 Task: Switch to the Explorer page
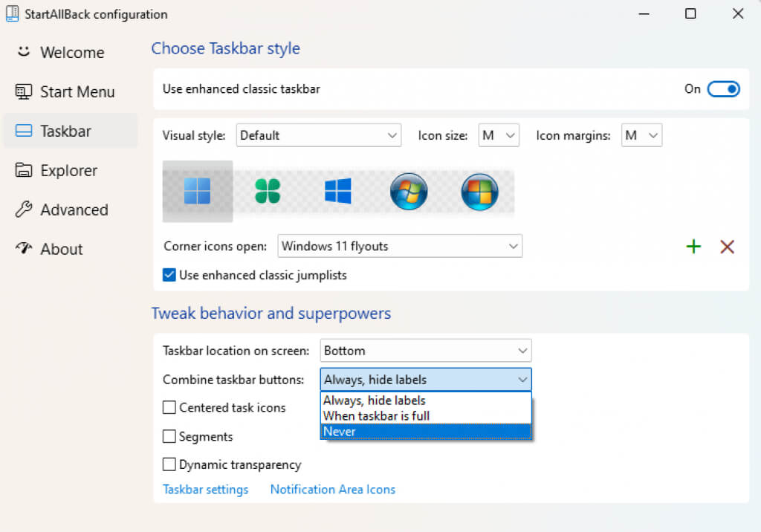[x=69, y=170]
